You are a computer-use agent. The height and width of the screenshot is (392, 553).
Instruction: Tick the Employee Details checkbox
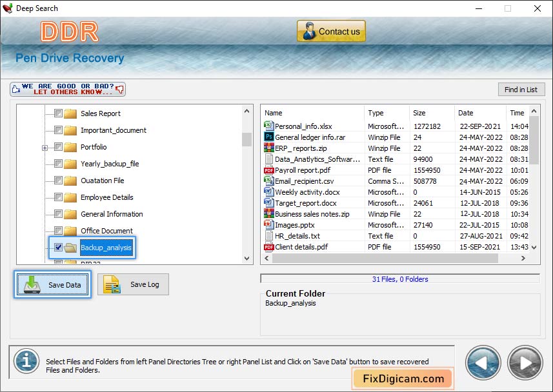coord(59,197)
